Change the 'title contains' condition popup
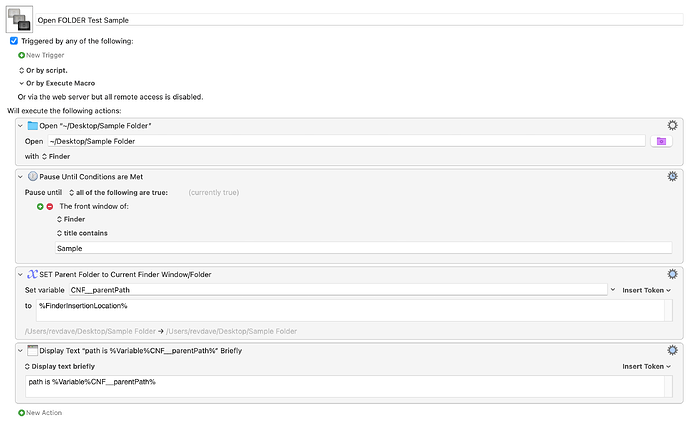Image resolution: width=689 pixels, height=422 pixels. tap(82, 233)
